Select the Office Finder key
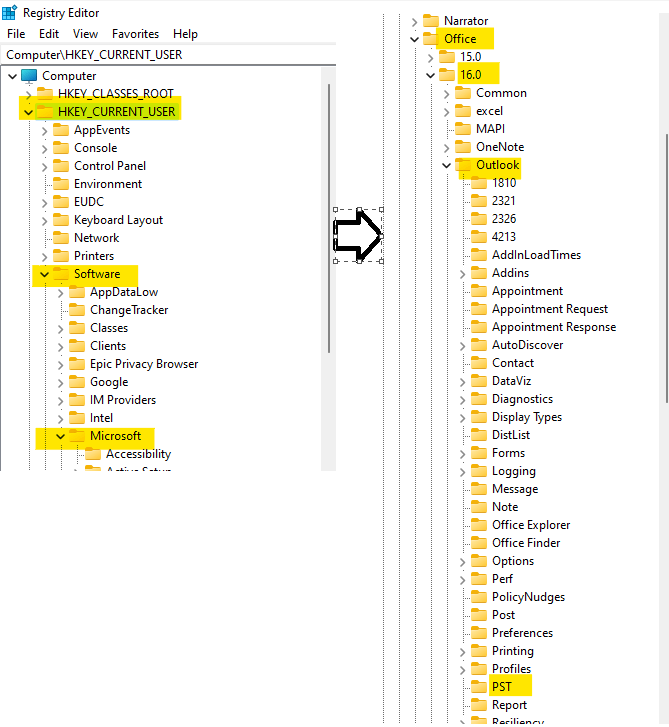Image resolution: width=669 pixels, height=727 pixels. (x=526, y=542)
